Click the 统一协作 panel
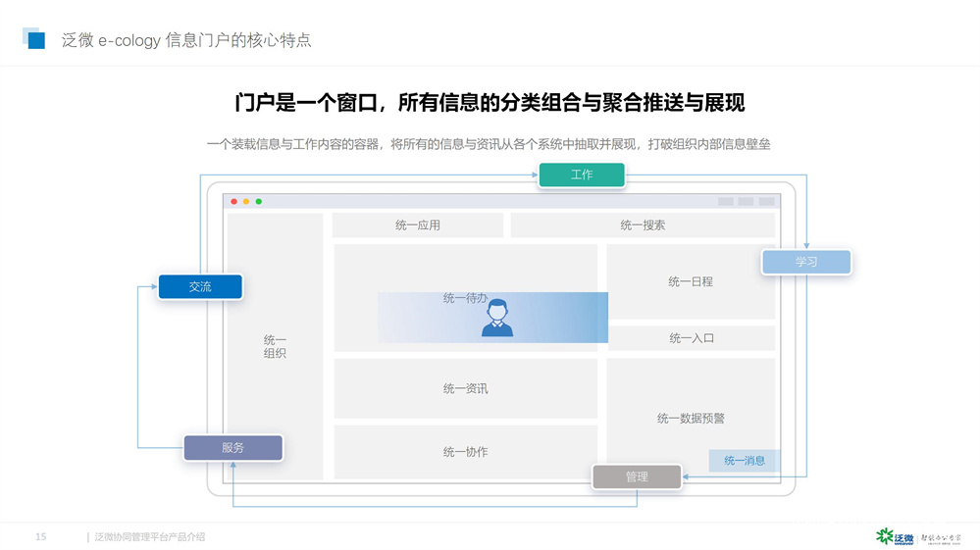 (466, 452)
